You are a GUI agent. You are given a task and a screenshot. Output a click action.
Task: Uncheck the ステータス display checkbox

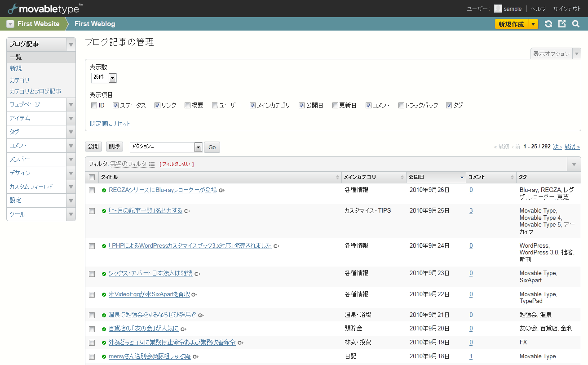(115, 106)
